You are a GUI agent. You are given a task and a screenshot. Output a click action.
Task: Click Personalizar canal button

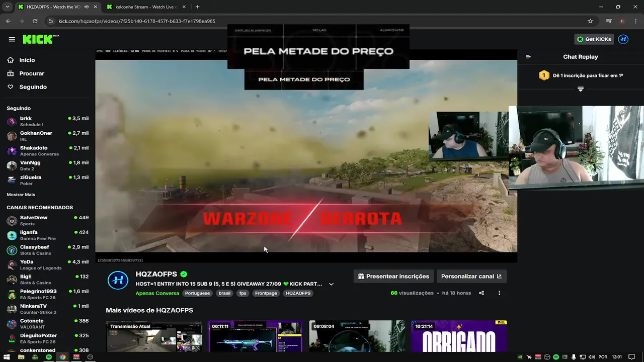tap(471, 276)
